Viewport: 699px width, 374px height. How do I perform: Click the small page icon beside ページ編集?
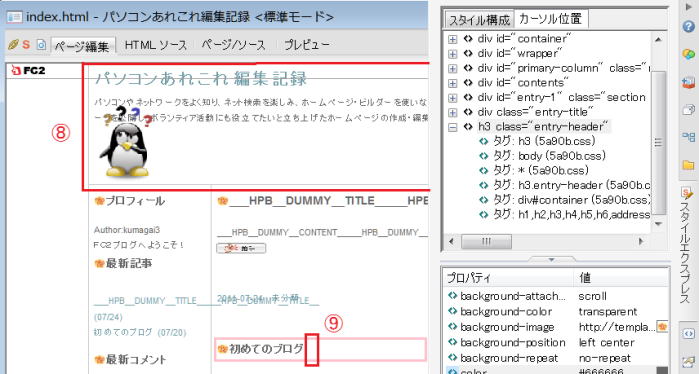click(x=41, y=45)
